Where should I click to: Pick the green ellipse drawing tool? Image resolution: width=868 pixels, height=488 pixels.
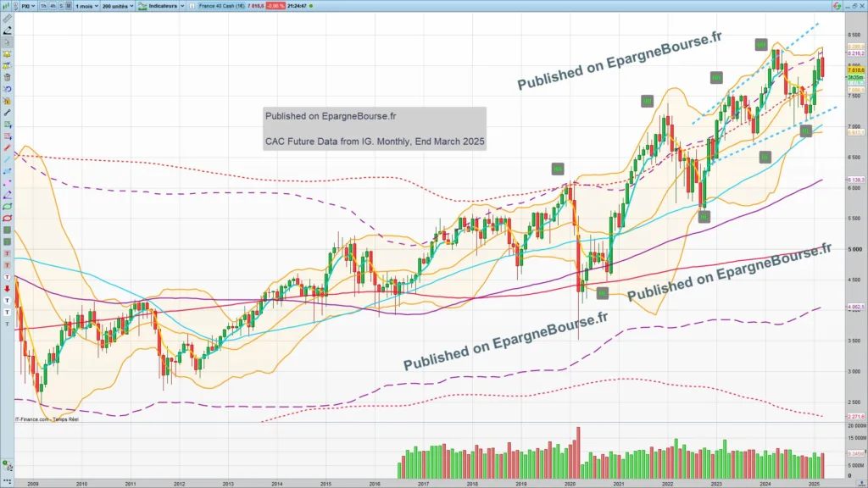tap(7, 207)
